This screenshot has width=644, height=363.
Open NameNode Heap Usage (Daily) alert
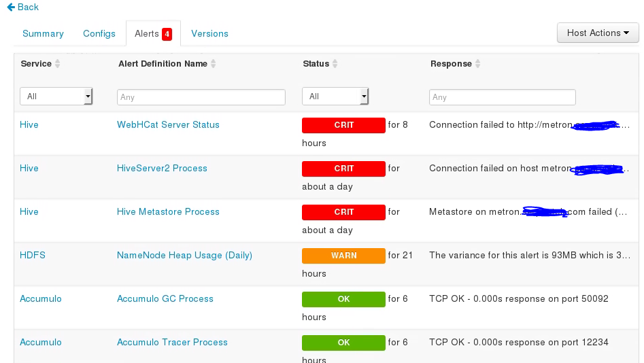point(184,256)
